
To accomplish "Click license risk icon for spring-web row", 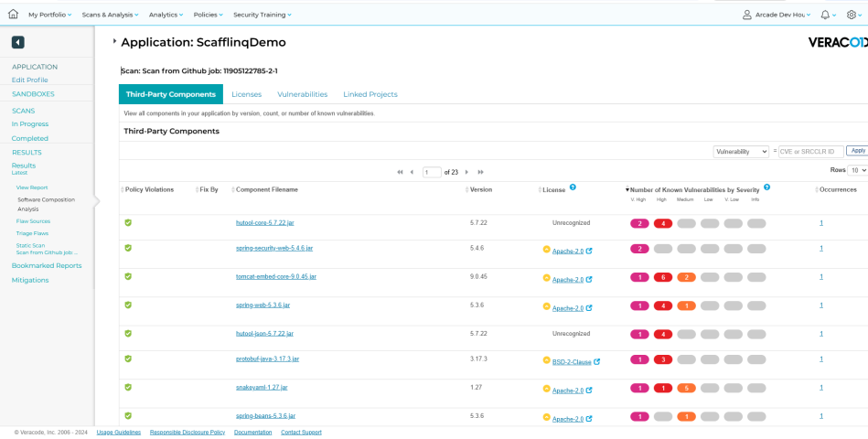I will [546, 306].
